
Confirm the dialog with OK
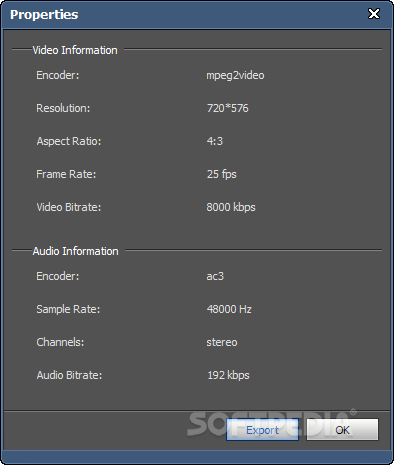click(342, 430)
